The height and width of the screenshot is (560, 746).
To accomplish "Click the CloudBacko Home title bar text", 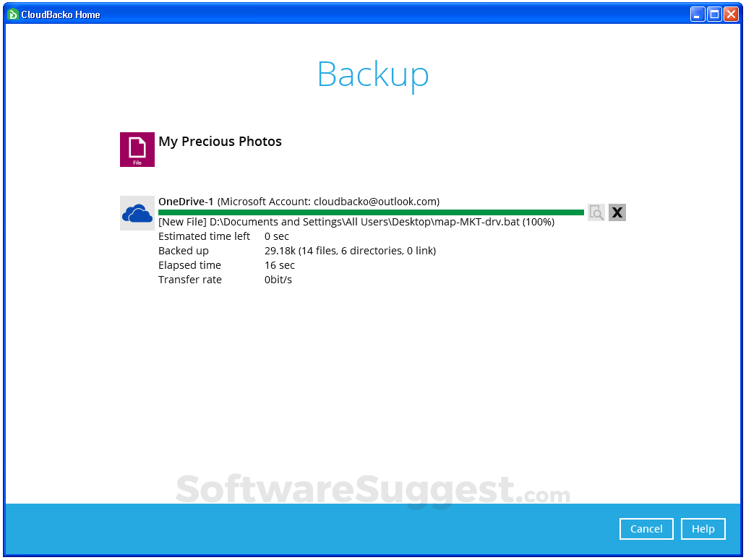I will click(x=61, y=14).
